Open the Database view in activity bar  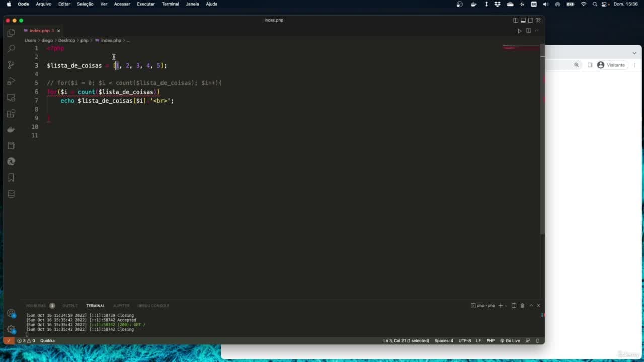11,194
